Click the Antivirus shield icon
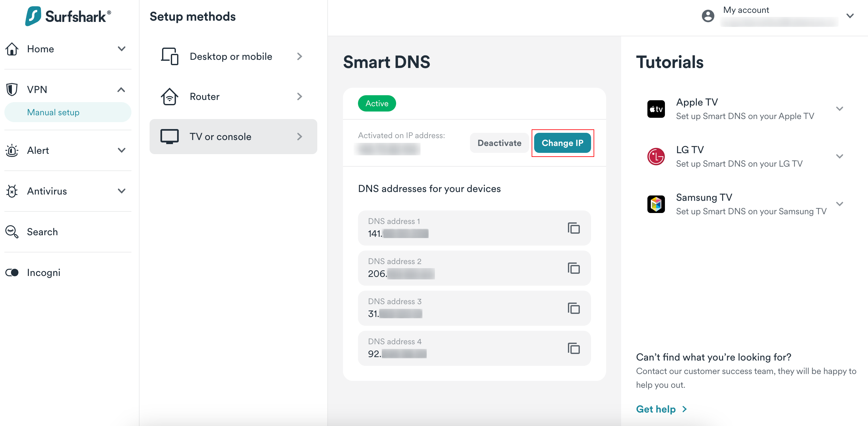 (x=12, y=191)
